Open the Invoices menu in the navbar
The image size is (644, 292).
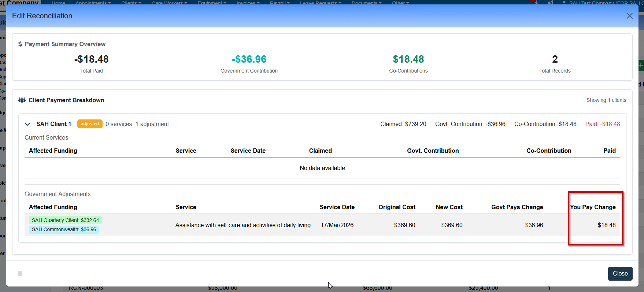[x=248, y=3]
